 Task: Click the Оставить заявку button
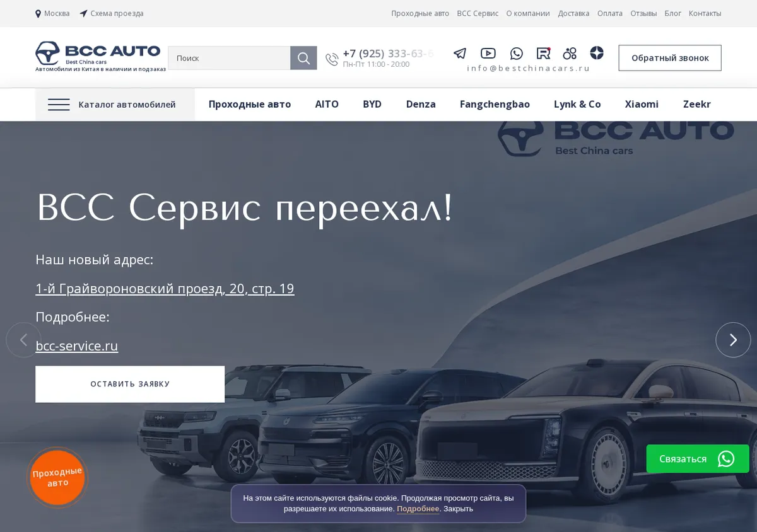(130, 384)
